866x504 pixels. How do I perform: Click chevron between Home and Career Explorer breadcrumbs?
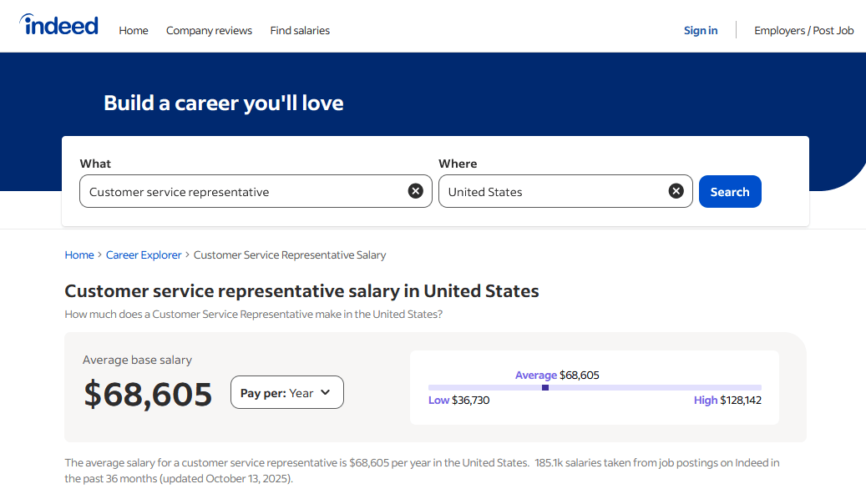100,255
